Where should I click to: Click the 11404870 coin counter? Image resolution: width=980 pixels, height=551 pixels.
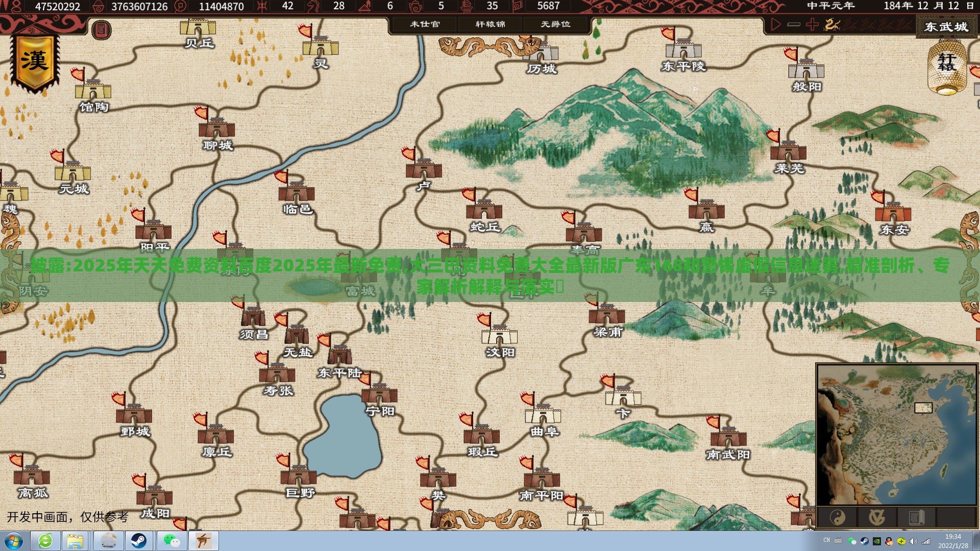221,7
